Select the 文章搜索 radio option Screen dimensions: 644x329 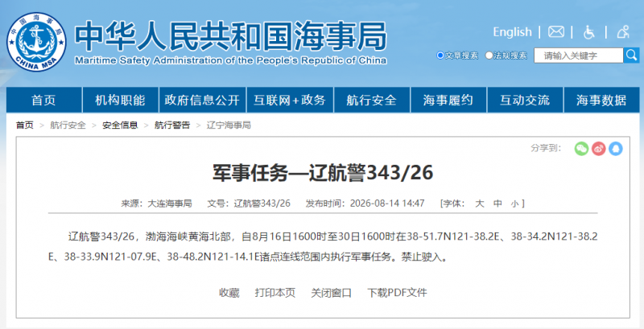pos(440,56)
